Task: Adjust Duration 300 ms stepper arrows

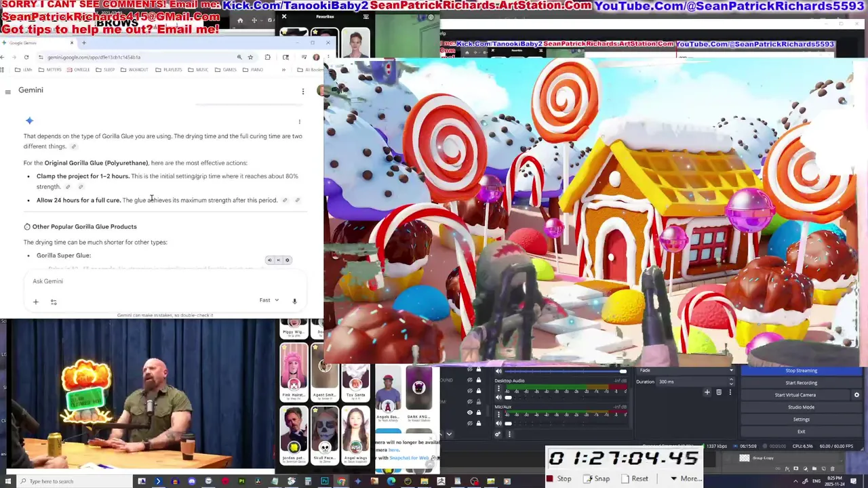Action: 731,382
